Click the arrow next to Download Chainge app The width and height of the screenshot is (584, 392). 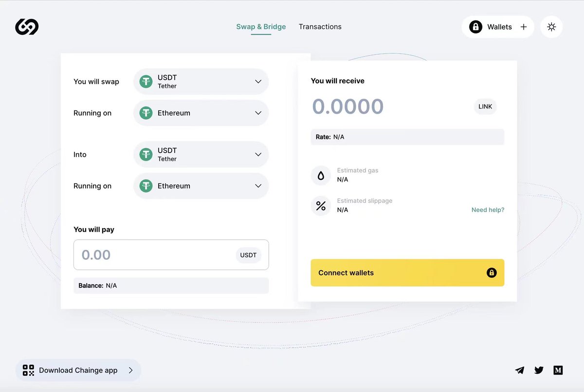pyautogui.click(x=130, y=370)
